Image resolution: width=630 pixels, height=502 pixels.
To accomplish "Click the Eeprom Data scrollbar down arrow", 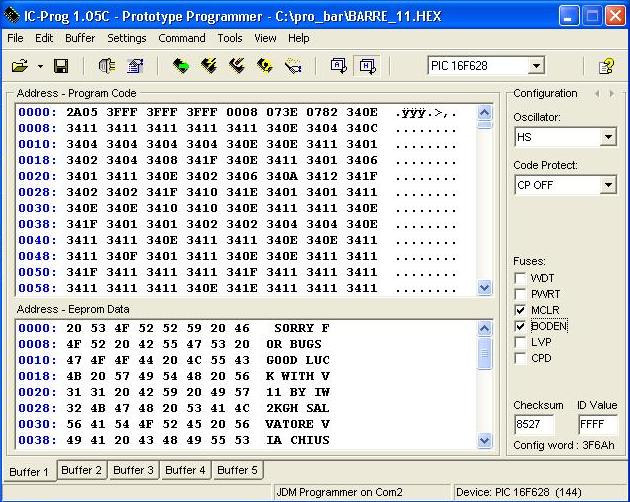I will coord(485,441).
